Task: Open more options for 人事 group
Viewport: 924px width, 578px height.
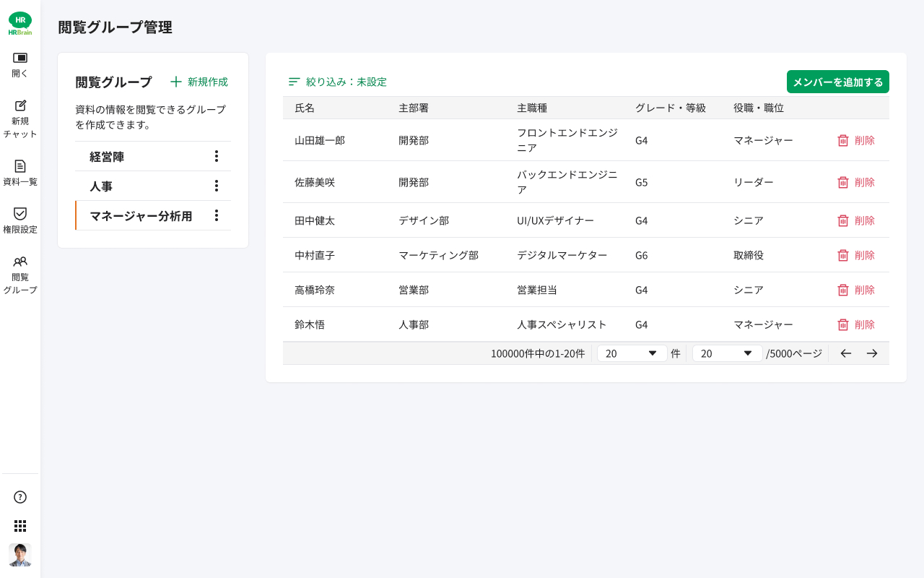Action: tap(216, 186)
